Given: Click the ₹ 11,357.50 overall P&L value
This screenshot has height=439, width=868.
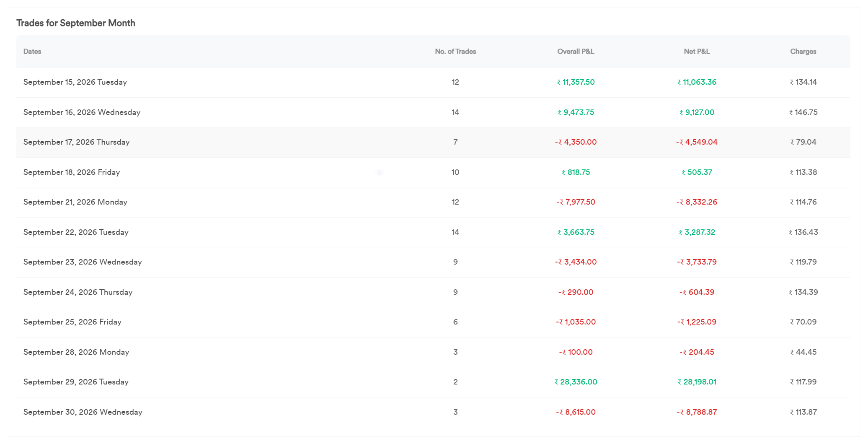Looking at the screenshot, I should click(x=576, y=82).
